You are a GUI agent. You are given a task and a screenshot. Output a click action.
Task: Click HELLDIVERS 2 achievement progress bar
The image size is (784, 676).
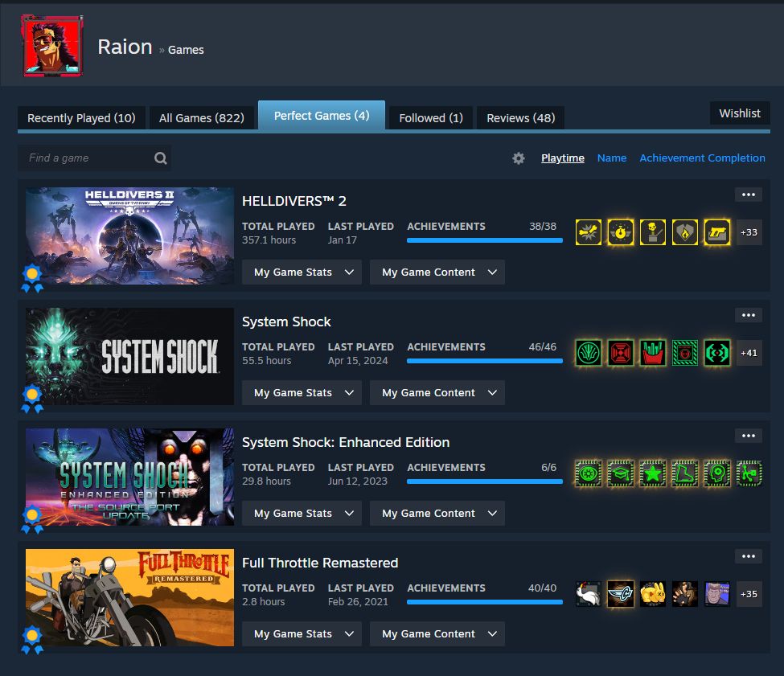[485, 240]
